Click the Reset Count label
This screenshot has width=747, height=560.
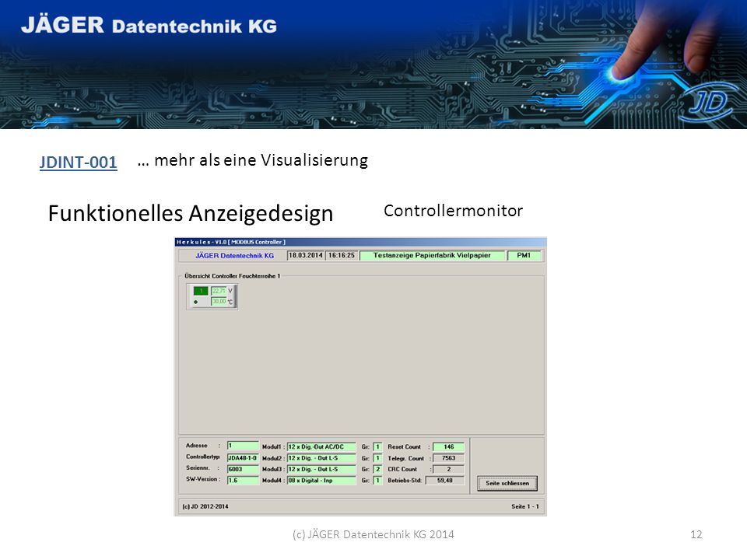click(404, 447)
